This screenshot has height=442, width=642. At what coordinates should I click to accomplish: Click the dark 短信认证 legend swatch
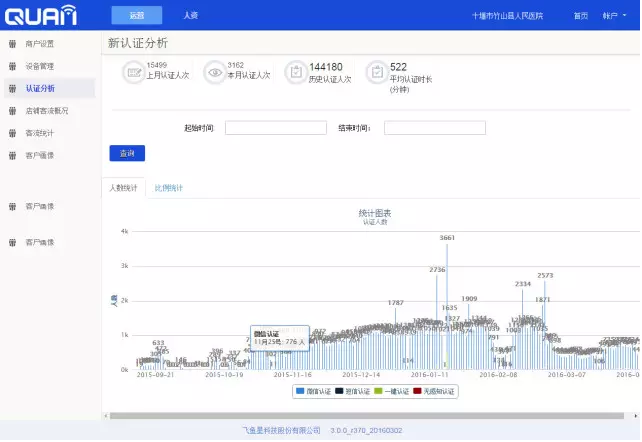pos(339,391)
